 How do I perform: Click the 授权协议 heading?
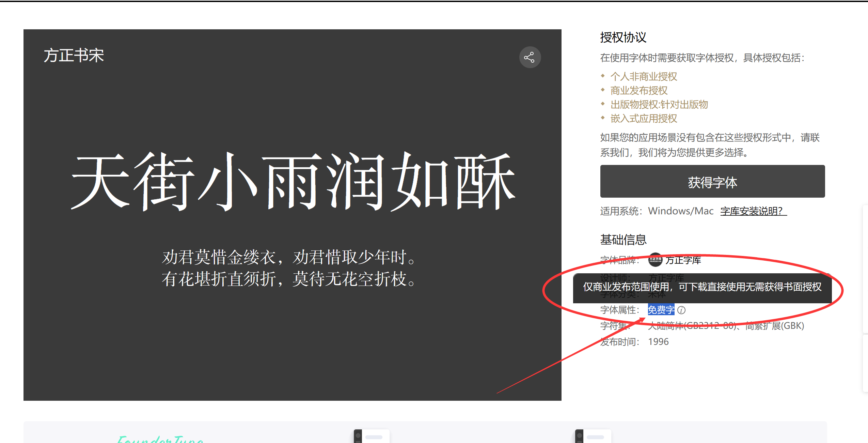[x=623, y=37]
